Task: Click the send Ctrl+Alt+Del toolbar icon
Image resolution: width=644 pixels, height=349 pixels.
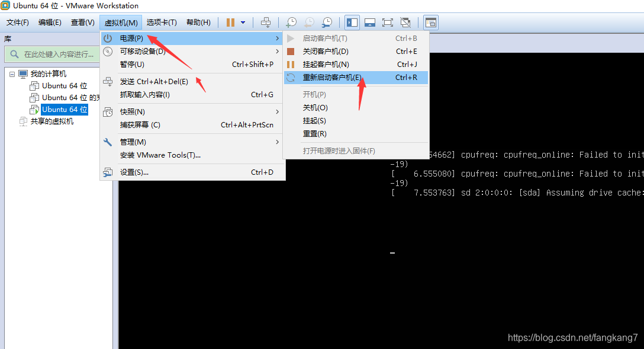Action: pyautogui.click(x=266, y=22)
